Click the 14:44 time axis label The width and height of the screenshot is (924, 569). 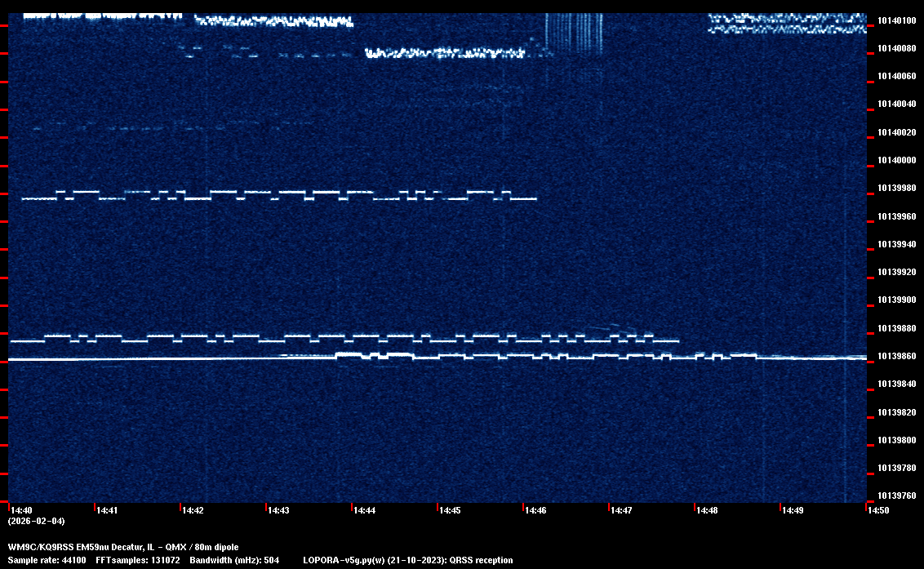click(364, 510)
